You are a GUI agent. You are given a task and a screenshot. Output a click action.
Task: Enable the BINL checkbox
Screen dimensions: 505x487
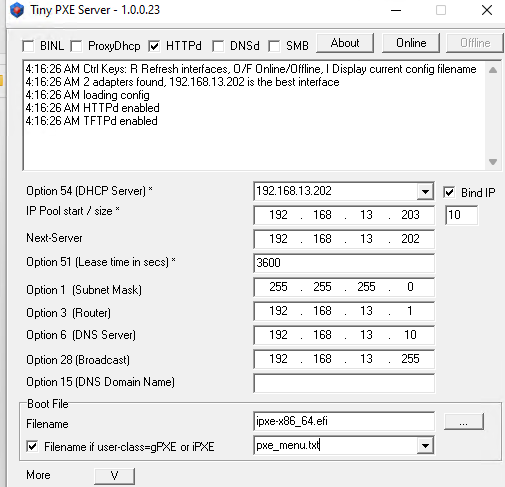tap(28, 46)
